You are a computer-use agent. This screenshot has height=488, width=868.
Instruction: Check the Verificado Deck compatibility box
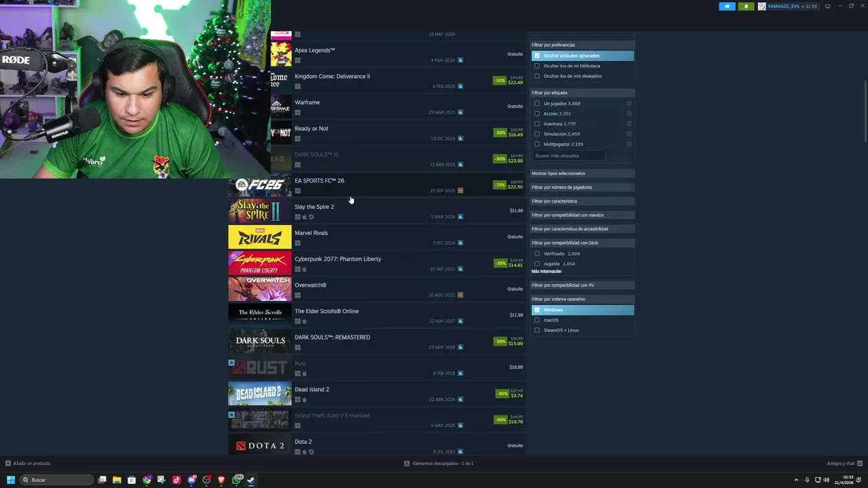click(x=537, y=253)
